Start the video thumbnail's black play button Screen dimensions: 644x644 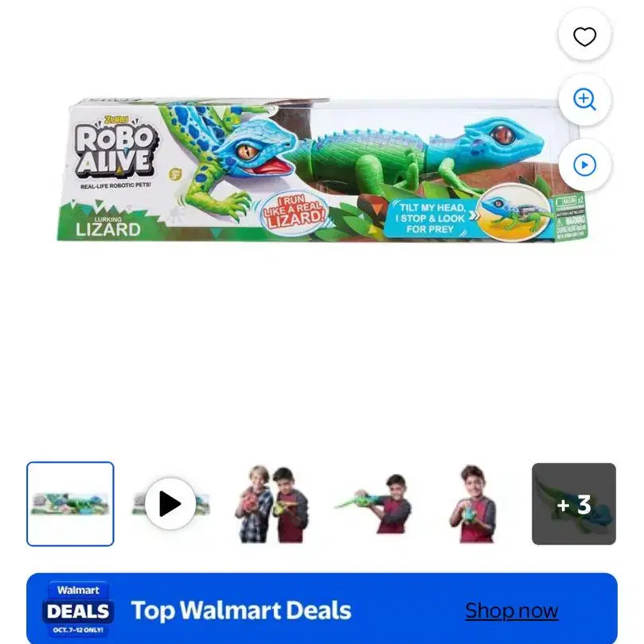pyautogui.click(x=170, y=504)
